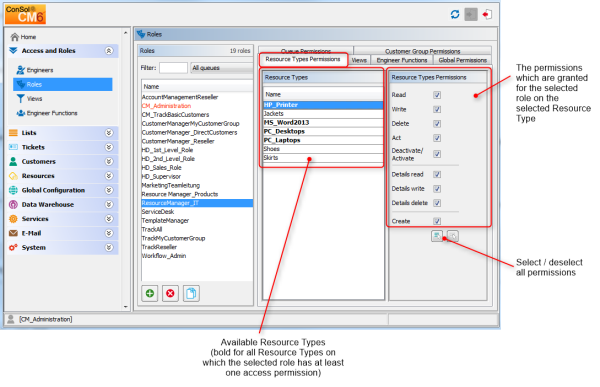Image resolution: width=600 pixels, height=387 pixels.
Task: Click the Engineer Functions icon in the sidebar
Action: (21, 113)
